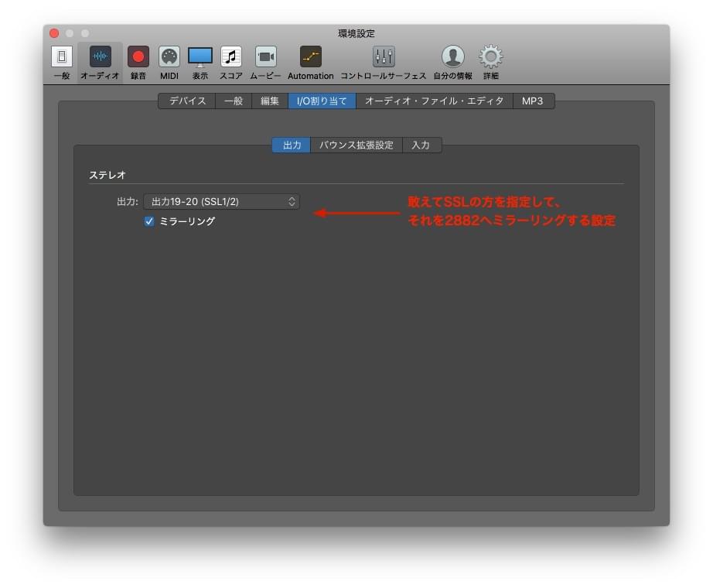Open the 出力19-20 (SSL1/2) output dropdown
The image size is (713, 588).
point(221,202)
